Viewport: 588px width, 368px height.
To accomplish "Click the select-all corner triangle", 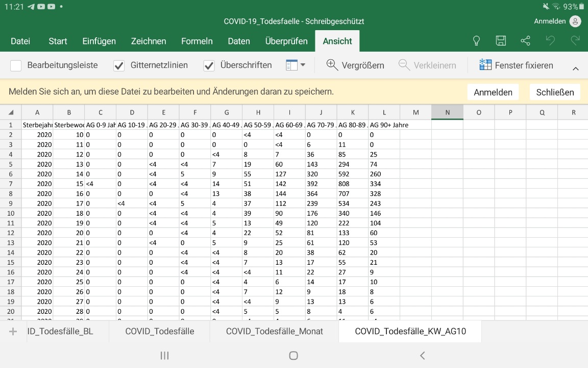I will click(11, 112).
